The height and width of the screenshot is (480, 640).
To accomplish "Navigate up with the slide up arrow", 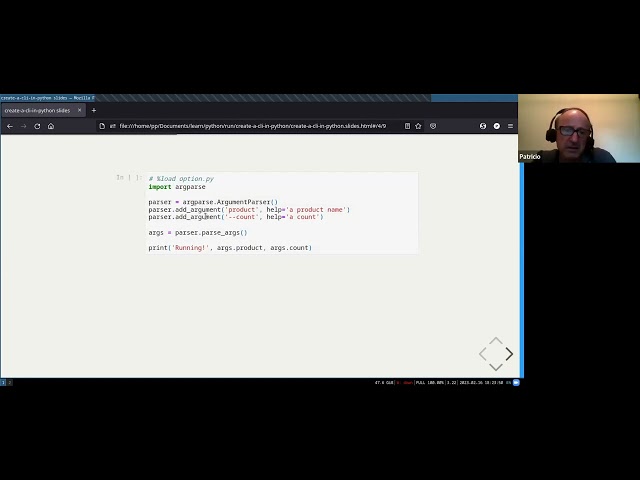I will click(x=496, y=341).
